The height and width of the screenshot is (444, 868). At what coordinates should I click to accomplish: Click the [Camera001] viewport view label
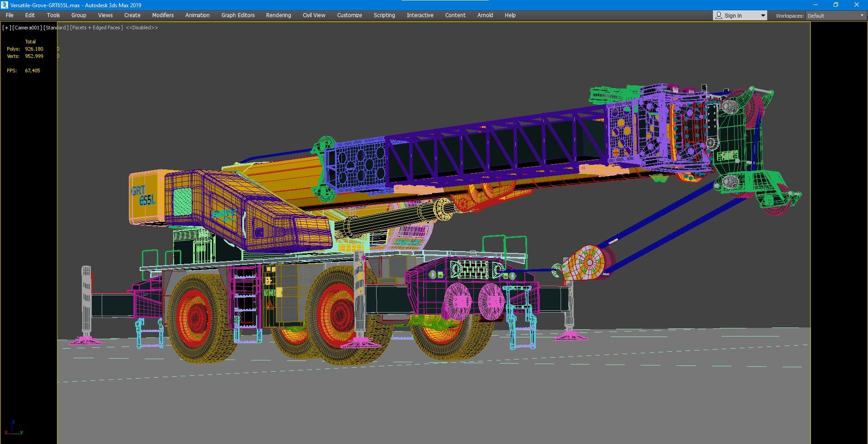tap(27, 28)
